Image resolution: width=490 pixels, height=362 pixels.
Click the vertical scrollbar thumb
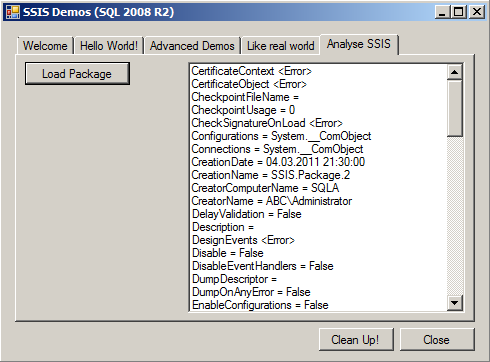455,108
